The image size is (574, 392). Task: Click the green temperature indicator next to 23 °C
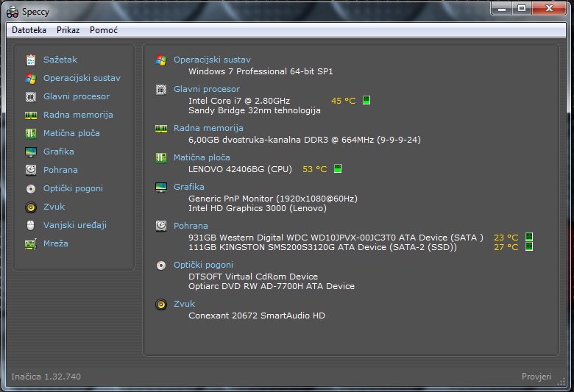click(x=529, y=237)
